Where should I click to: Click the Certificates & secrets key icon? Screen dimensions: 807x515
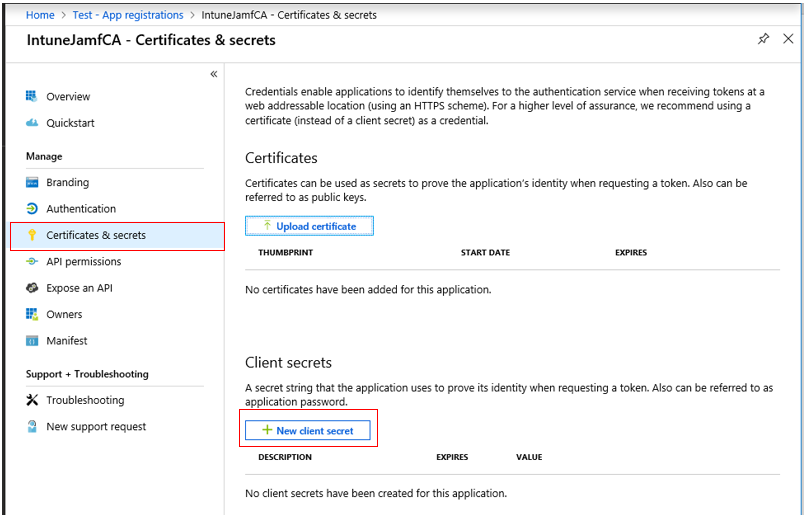(x=32, y=235)
